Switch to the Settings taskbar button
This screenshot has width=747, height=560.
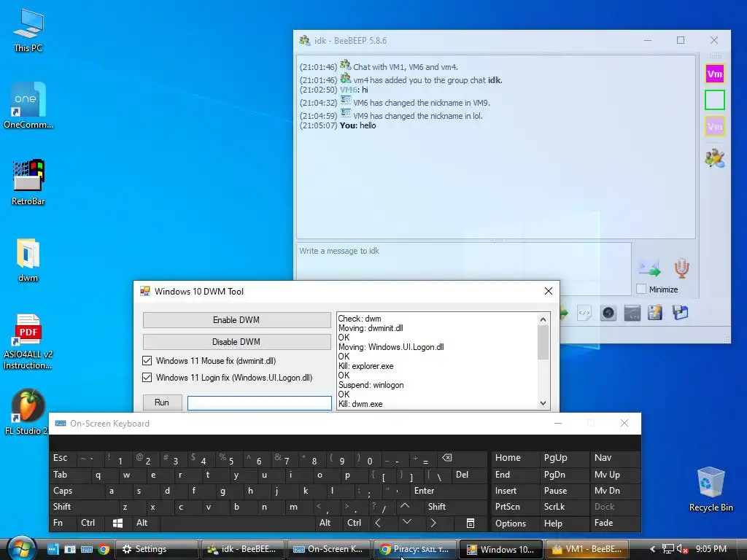click(x=156, y=549)
